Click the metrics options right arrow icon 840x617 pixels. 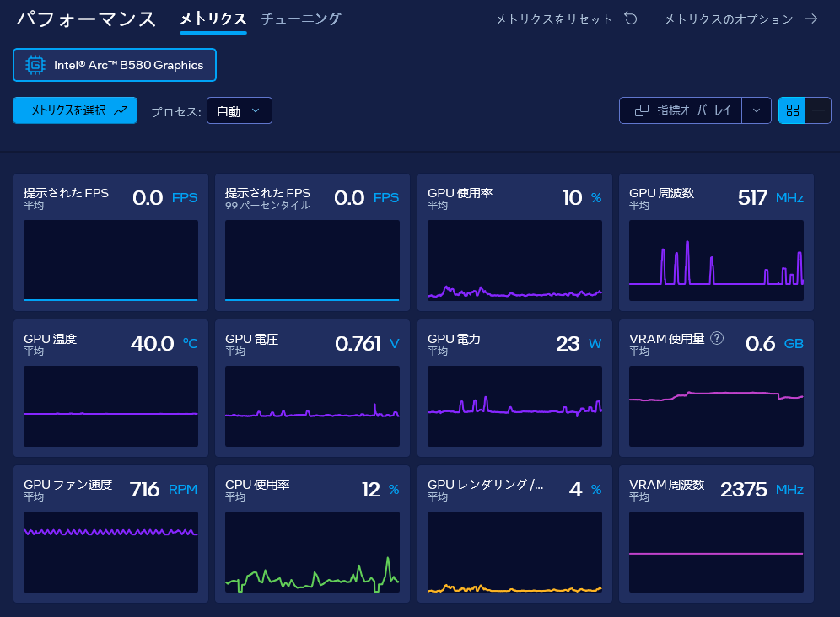(811, 19)
